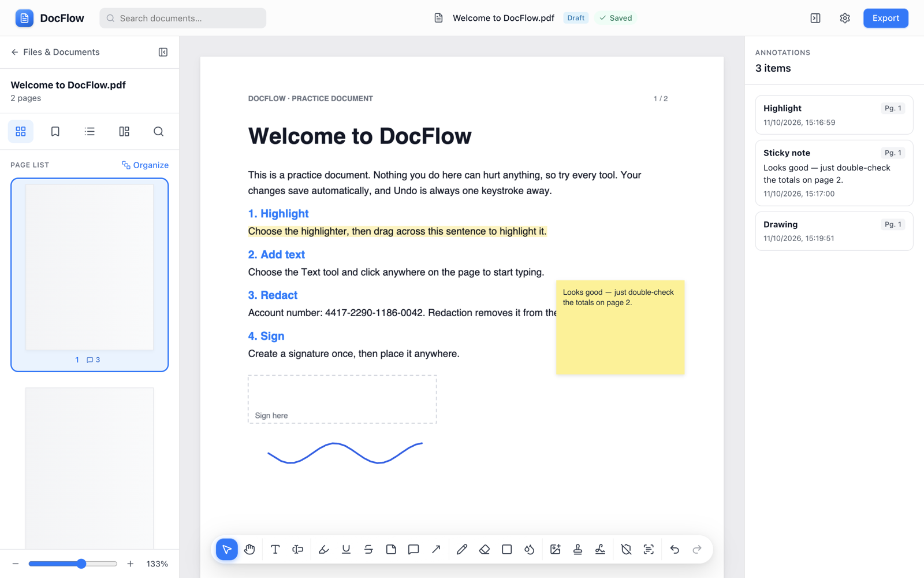Image resolution: width=924 pixels, height=578 pixels.
Task: Open the ink color droplets tool
Action: pos(530,549)
